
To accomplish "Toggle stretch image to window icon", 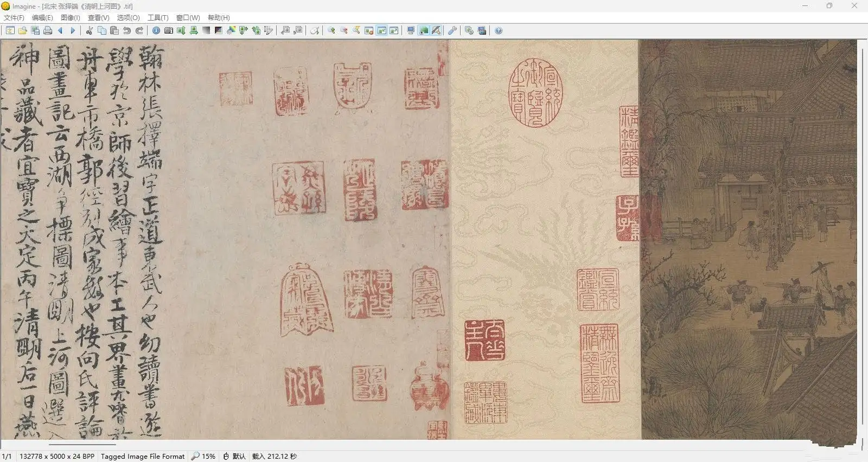I will [394, 30].
